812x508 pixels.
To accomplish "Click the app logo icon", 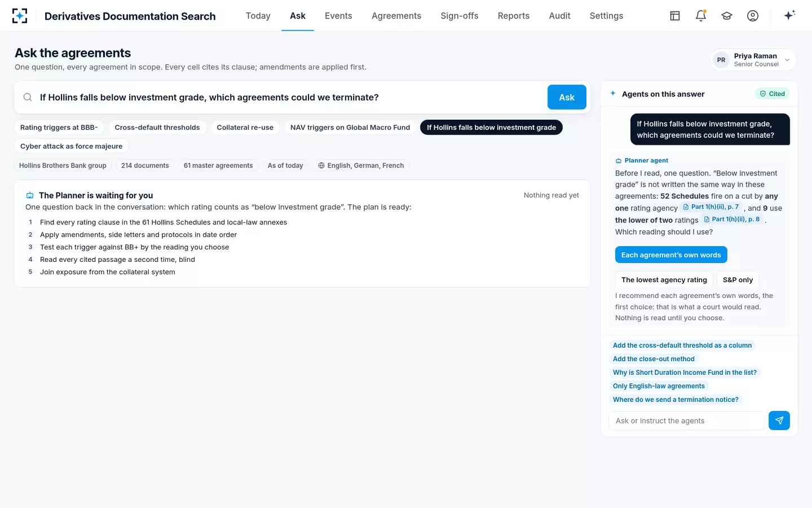I will point(20,16).
